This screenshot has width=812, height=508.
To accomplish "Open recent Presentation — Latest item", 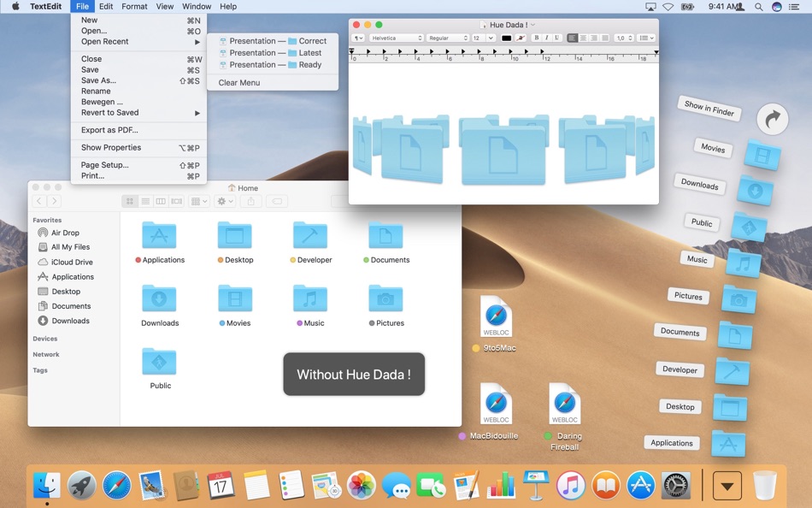I will pos(273,53).
